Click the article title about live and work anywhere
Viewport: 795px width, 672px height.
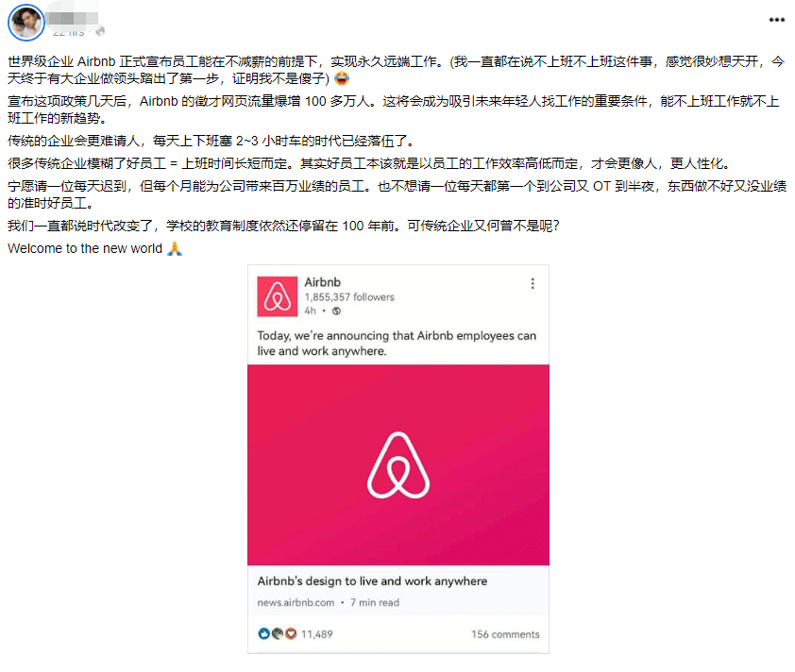[372, 581]
